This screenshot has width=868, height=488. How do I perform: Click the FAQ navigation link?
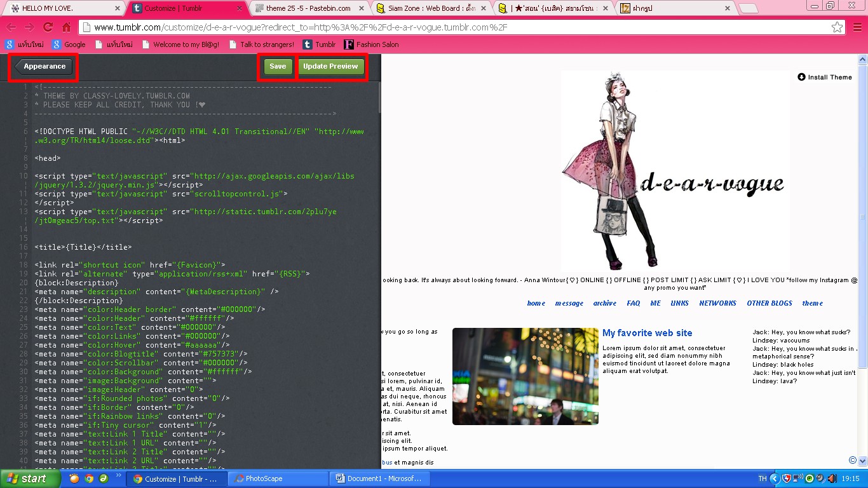point(634,303)
